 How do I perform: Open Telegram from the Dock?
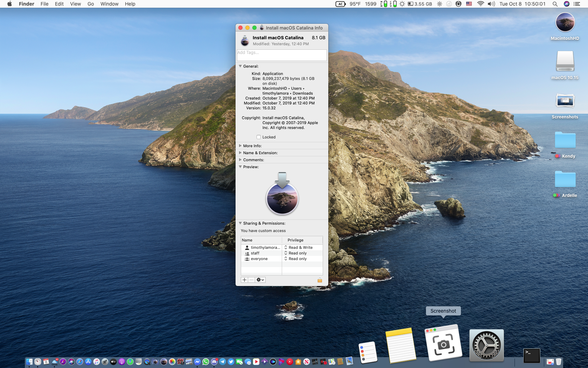click(x=223, y=362)
